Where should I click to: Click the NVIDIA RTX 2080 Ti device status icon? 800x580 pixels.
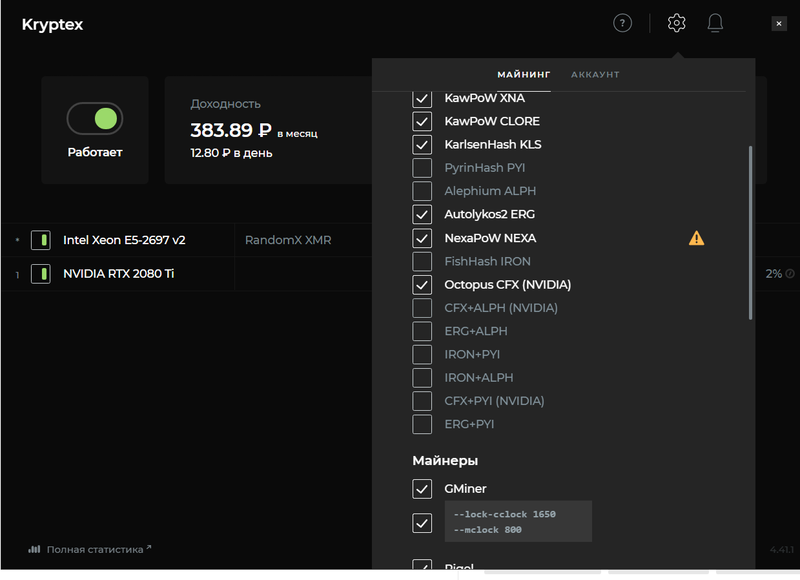41,274
